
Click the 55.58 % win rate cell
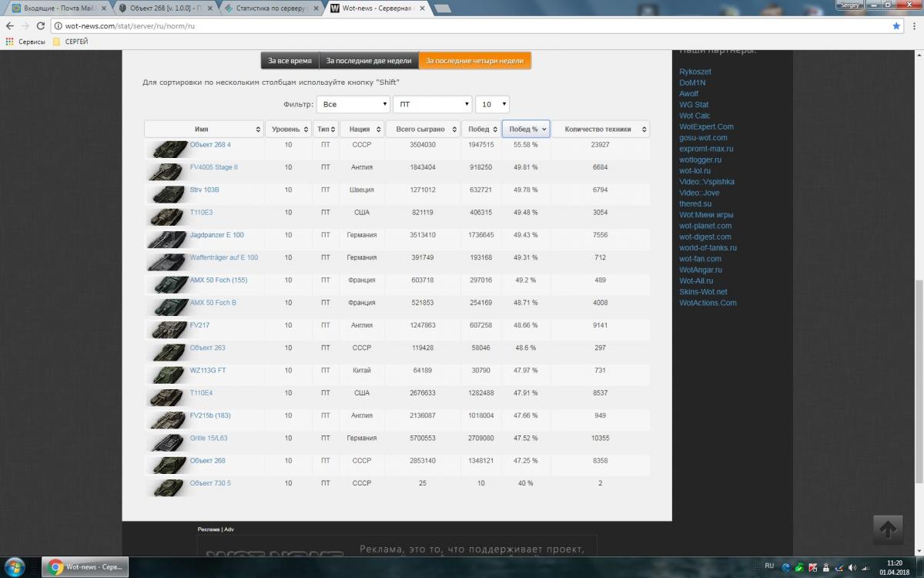526,145
